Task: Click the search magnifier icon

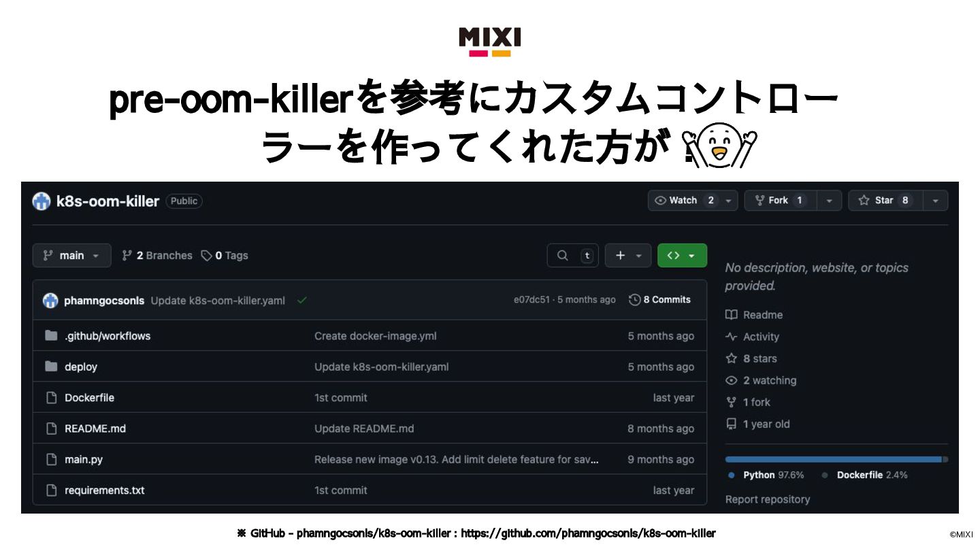Action: tap(562, 255)
